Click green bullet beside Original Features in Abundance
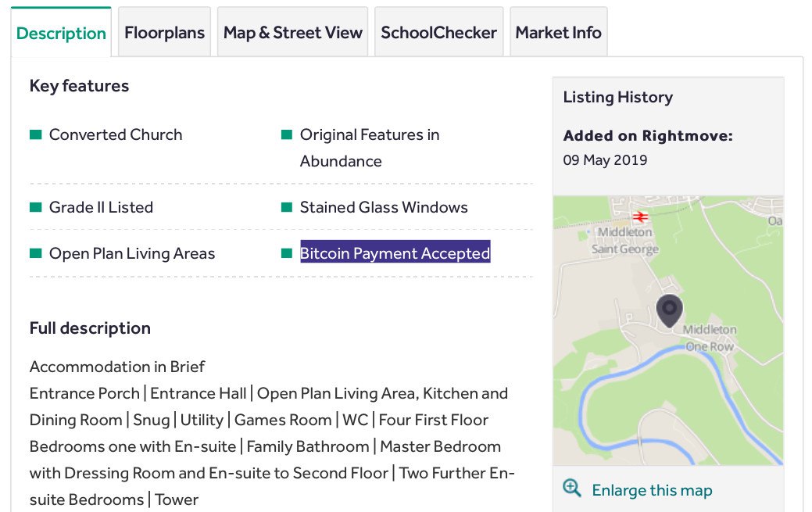Viewport: 812px width, 512px height. pos(286,134)
